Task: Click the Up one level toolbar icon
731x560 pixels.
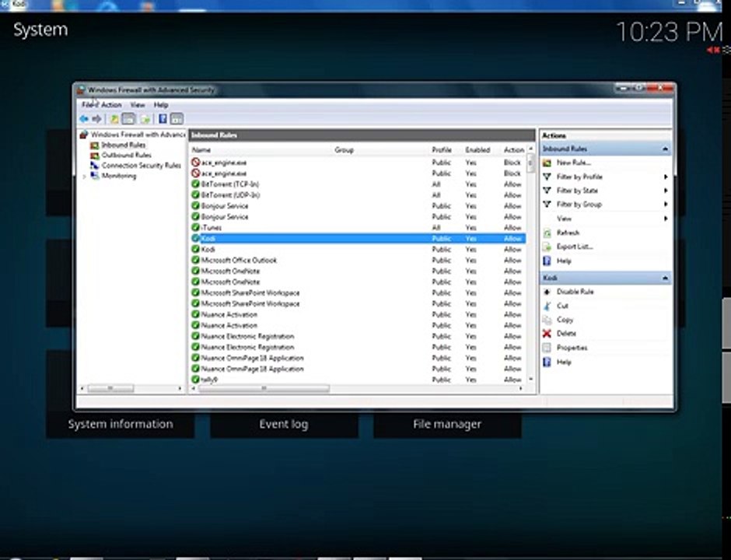Action: point(114,119)
